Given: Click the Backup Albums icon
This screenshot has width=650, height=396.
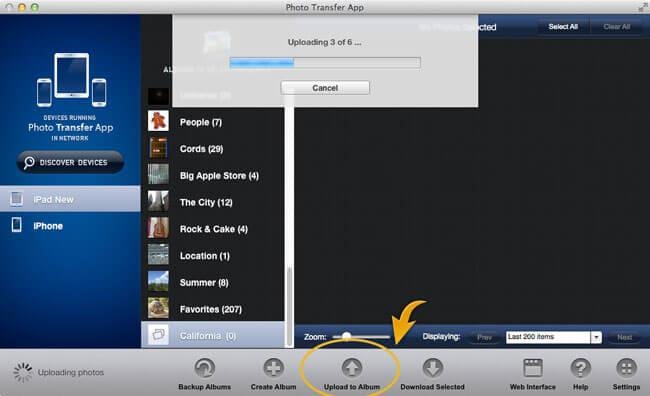Looking at the screenshot, I should click(x=204, y=368).
